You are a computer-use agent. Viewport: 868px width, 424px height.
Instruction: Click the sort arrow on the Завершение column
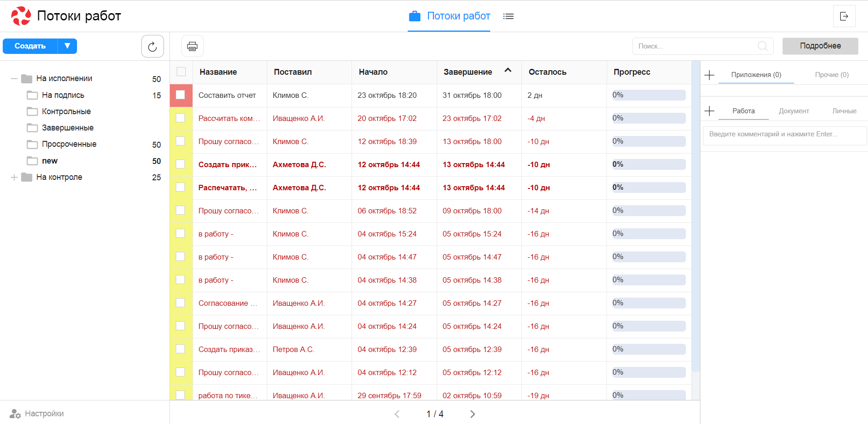pyautogui.click(x=508, y=70)
